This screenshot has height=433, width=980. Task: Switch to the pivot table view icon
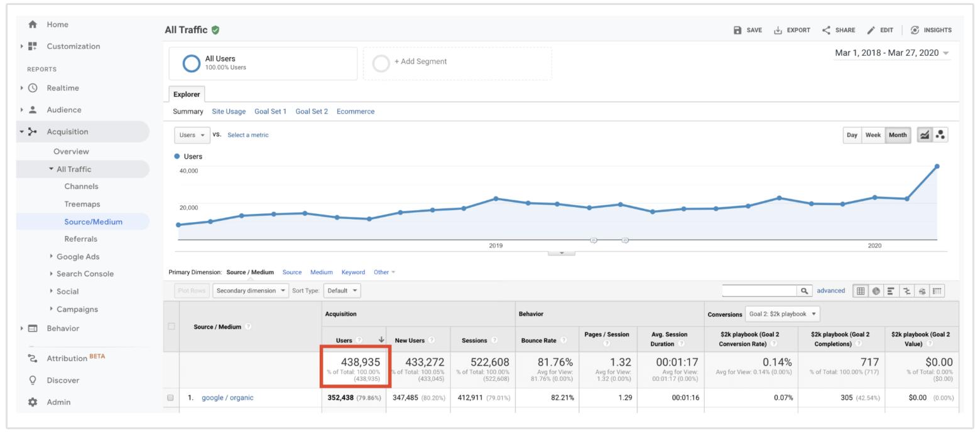point(937,291)
